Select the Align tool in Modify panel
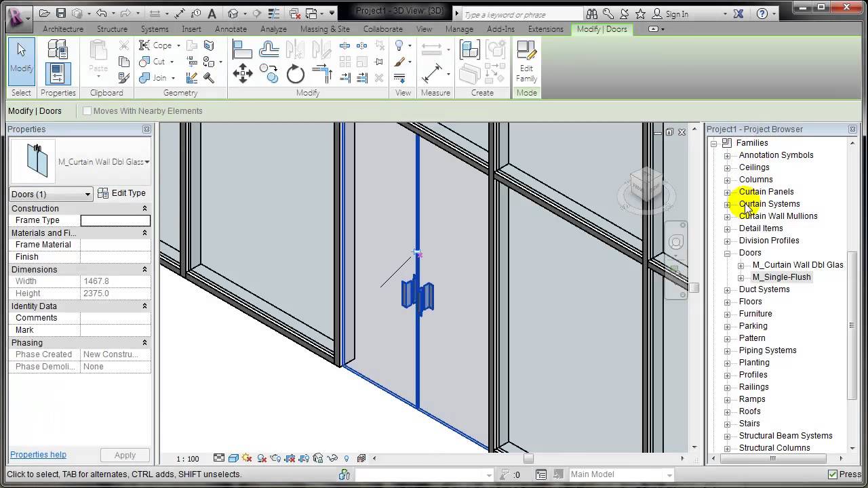868x488 pixels. pyautogui.click(x=242, y=49)
